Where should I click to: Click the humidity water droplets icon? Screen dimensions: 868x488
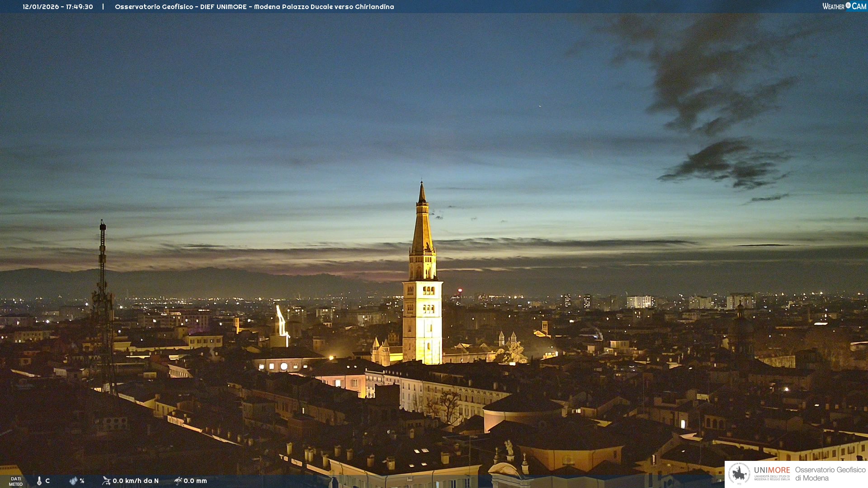[73, 481]
